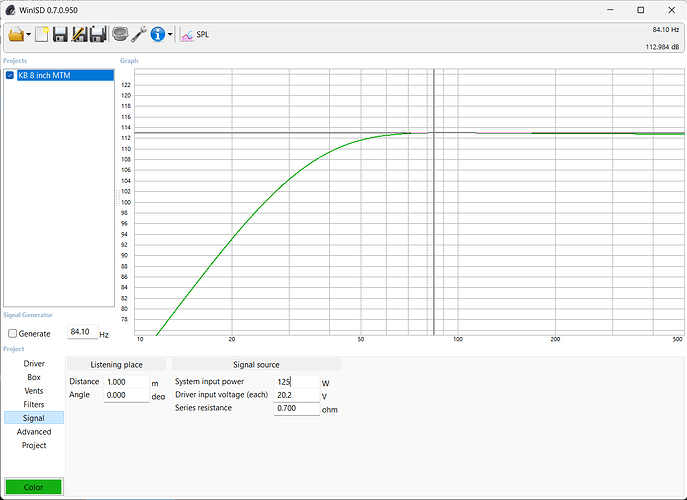Open the wrench options icon
687x500 pixels.
coord(139,34)
